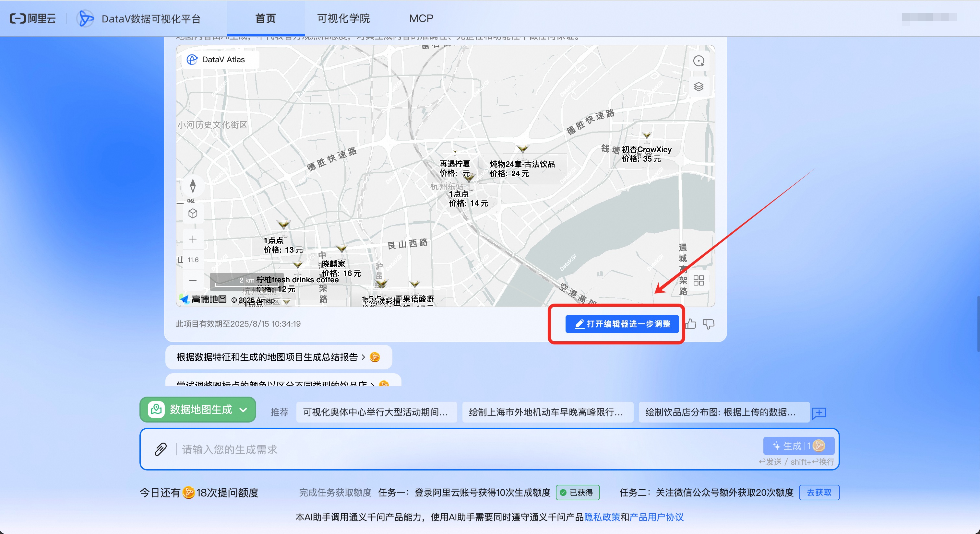Click 打开编辑器进一步调整 button
This screenshot has height=534, width=980.
pos(622,324)
